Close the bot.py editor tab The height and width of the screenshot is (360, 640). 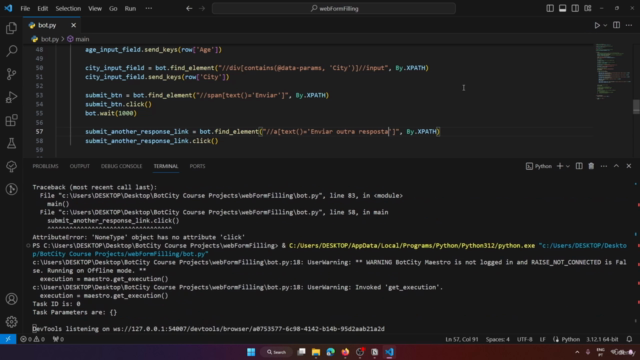(73, 25)
